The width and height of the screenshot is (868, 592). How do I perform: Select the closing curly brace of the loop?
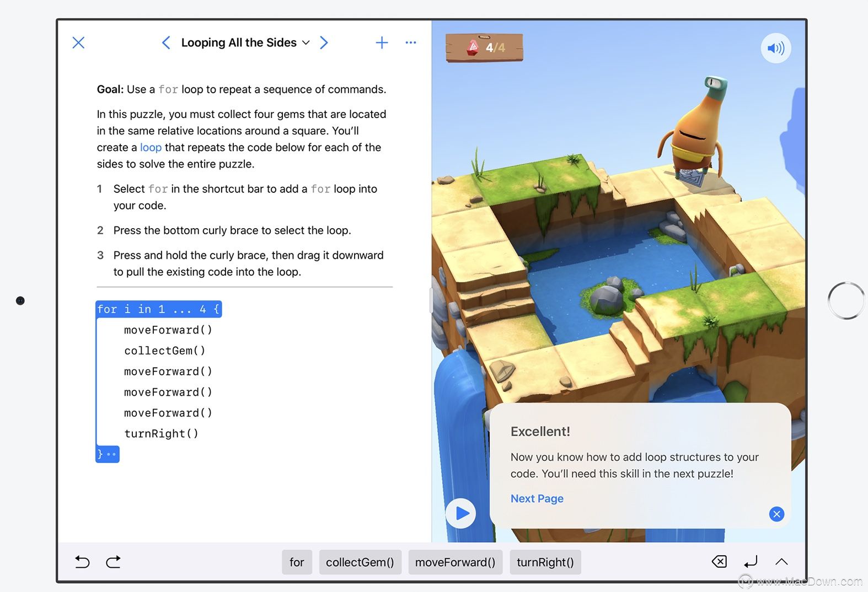pos(108,454)
